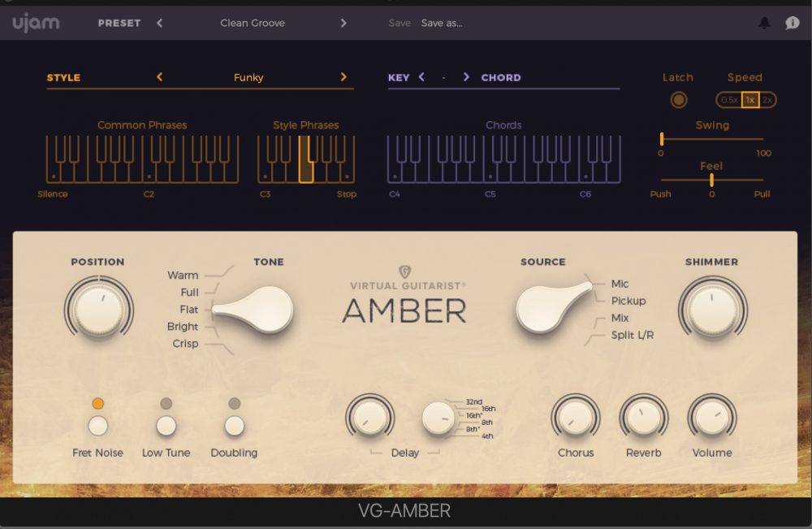Select previous style using left arrow
The image size is (812, 529).
coord(160,77)
